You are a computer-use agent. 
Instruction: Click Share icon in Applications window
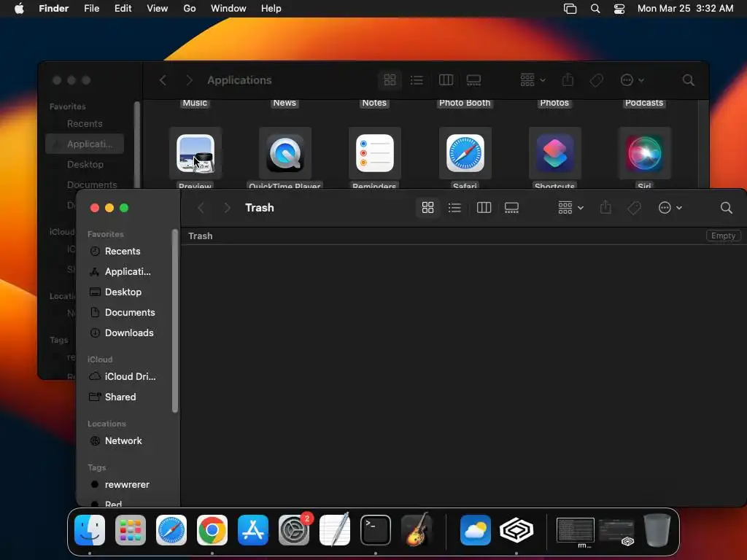pos(568,80)
